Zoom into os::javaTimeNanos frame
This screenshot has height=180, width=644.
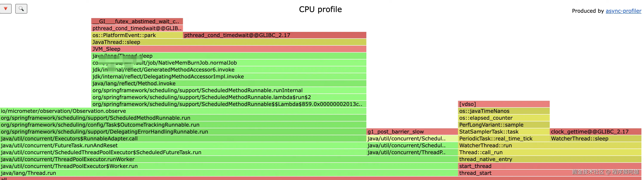point(504,111)
